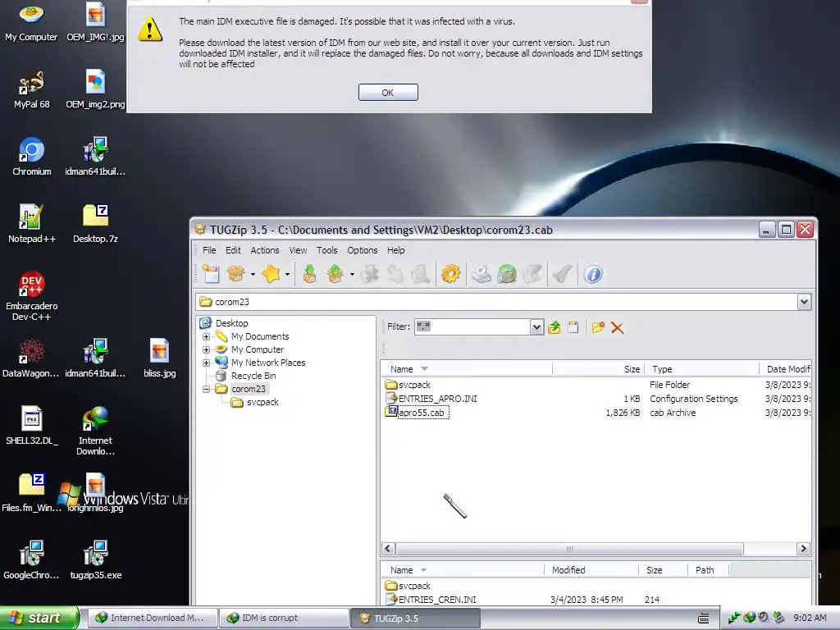
Task: Select the Notepad++ desktop shortcut
Action: coord(32,224)
